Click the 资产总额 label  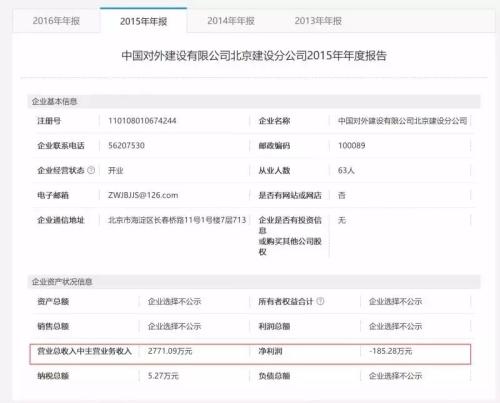[53, 301]
